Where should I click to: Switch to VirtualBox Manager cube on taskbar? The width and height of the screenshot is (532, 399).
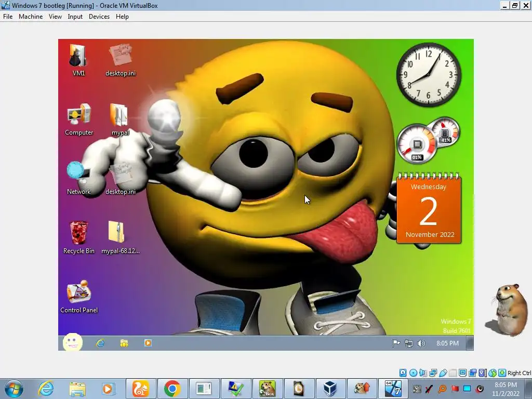[x=330, y=389]
